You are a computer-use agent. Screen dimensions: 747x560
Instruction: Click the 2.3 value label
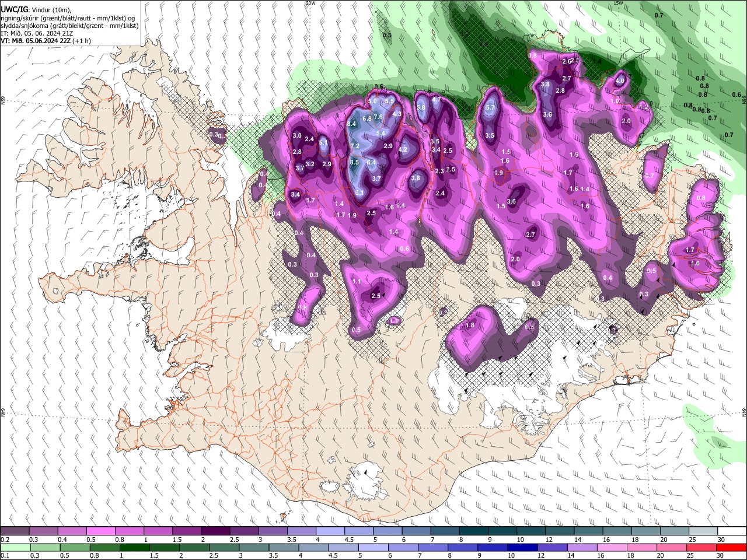coord(440,171)
